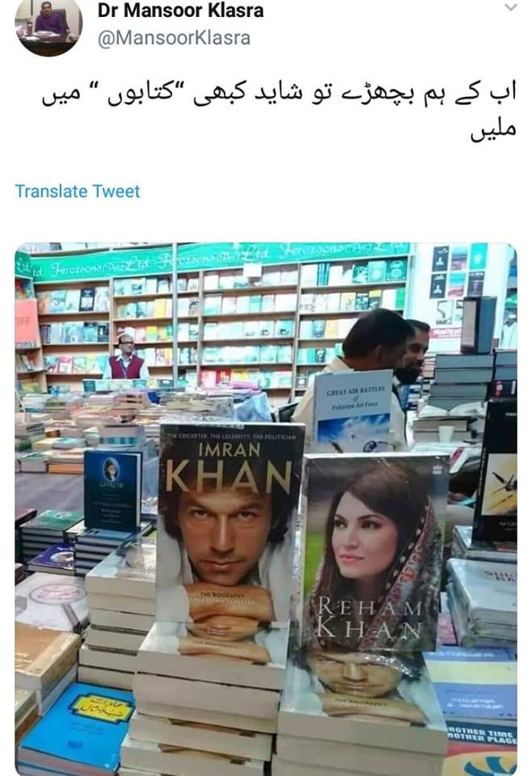The image size is (532, 776).
Task: Tap the Imran Khan biography cover
Action: click(x=229, y=524)
